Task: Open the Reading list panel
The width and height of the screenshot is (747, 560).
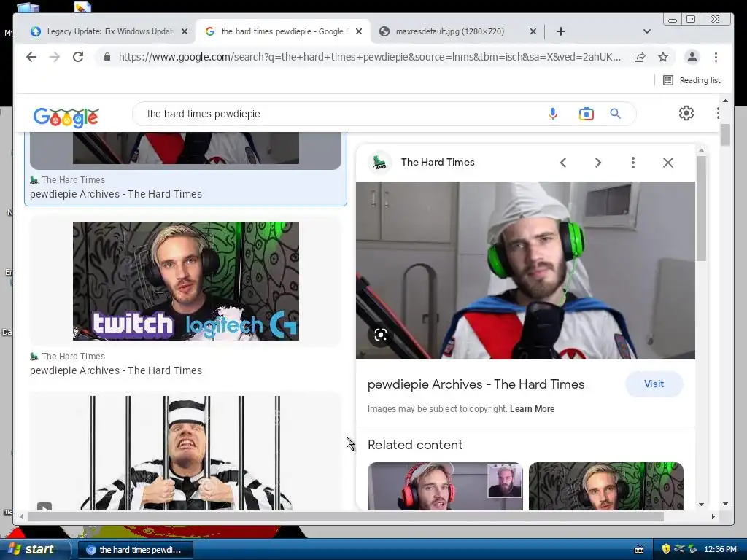Action: click(692, 80)
